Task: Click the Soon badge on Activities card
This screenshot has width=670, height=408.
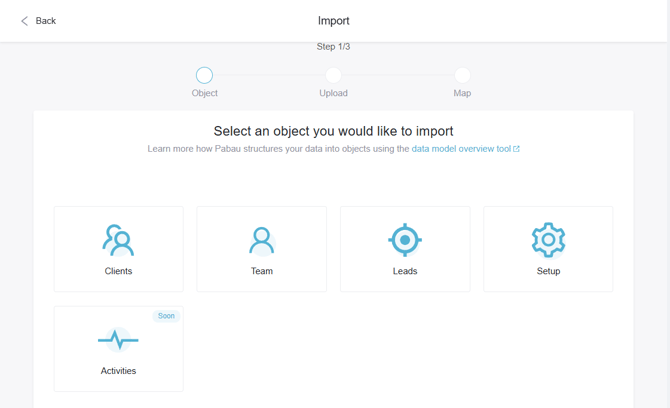Action: [166, 316]
